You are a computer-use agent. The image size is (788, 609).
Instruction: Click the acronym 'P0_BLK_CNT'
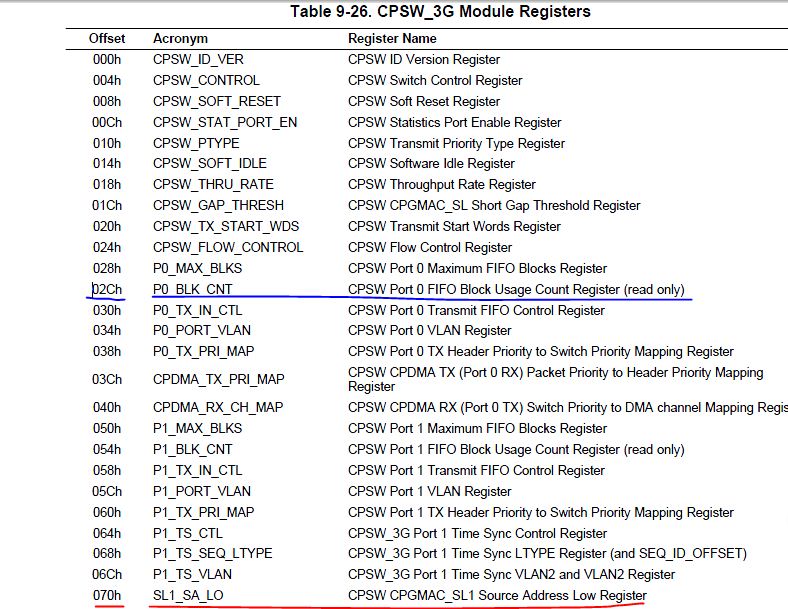pos(192,290)
